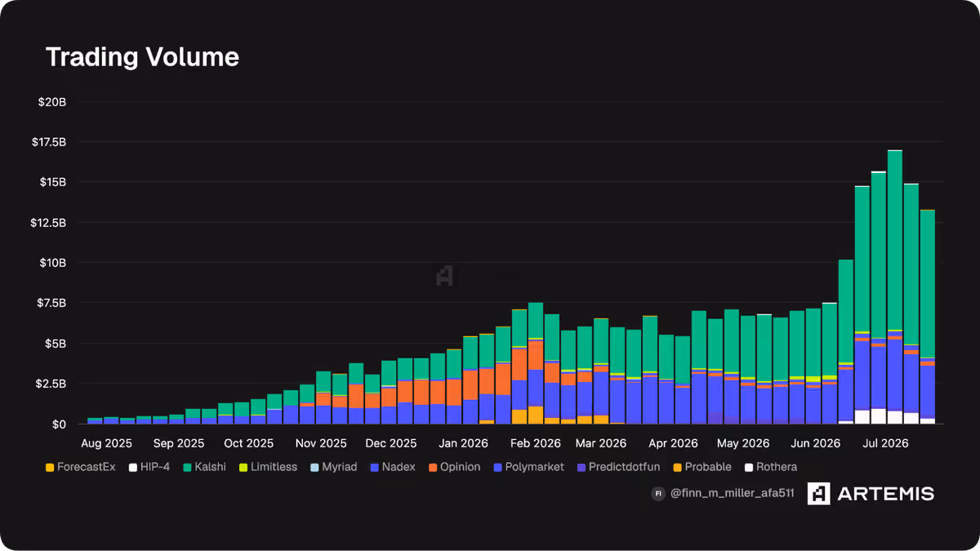The image size is (980, 551).
Task: Toggle the ForecastEx series label in legend
Action: pos(87,468)
